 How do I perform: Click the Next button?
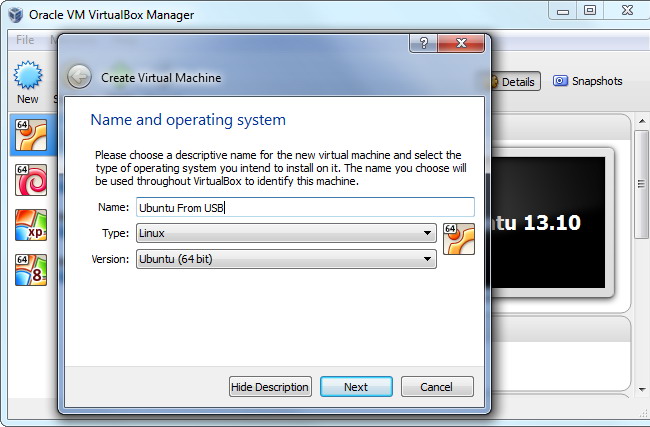click(356, 387)
